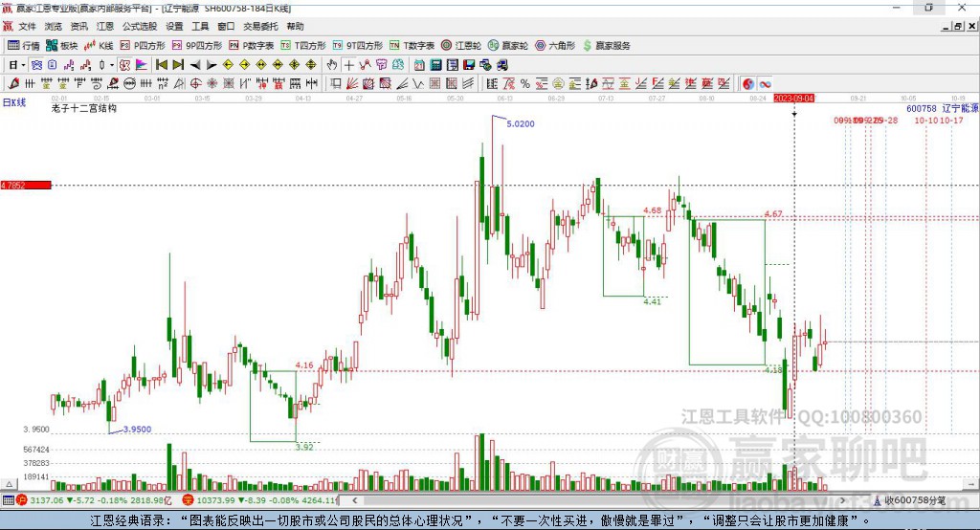Open the P数字表 number table

pos(252,46)
